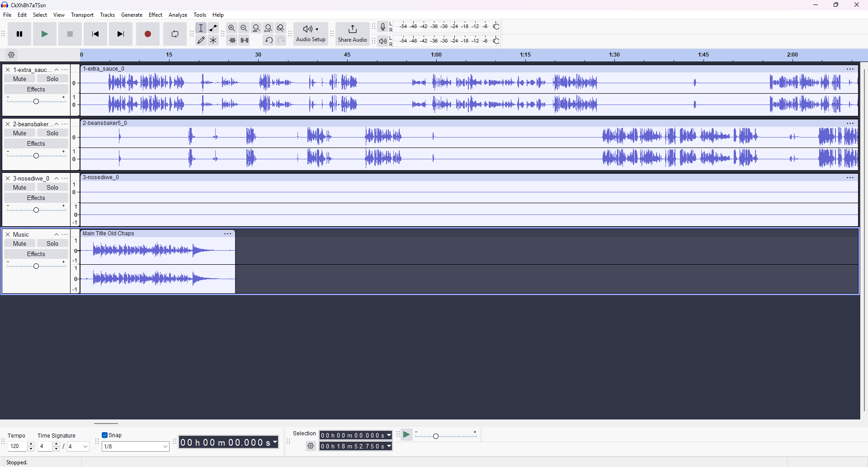Select the Draw pencil tool
Image resolution: width=868 pixels, height=467 pixels.
tap(201, 41)
